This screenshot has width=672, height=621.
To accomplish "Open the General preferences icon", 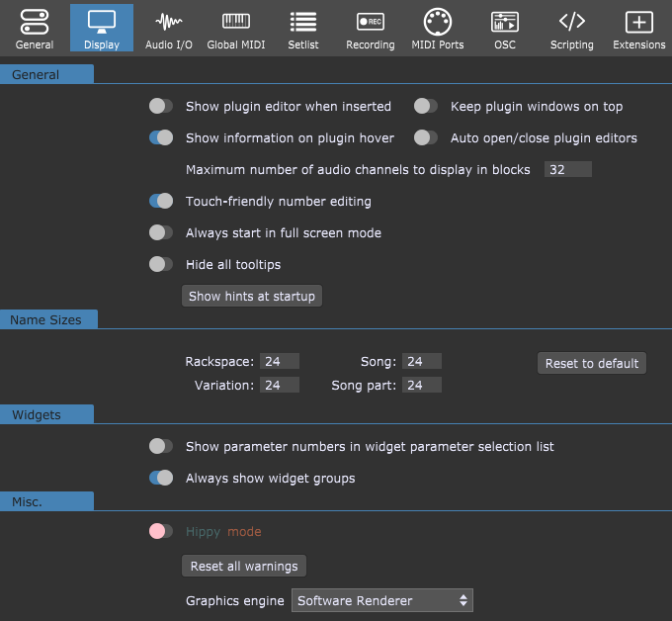I will point(35,22).
